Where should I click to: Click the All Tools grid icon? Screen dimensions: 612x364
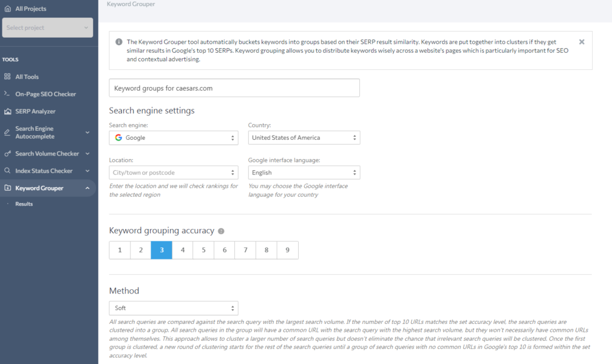[x=7, y=77]
